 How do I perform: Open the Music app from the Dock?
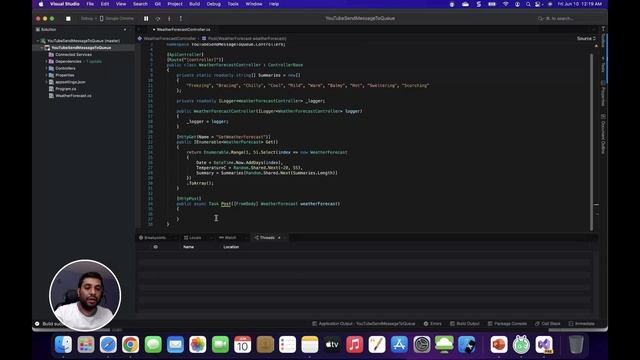[354, 345]
